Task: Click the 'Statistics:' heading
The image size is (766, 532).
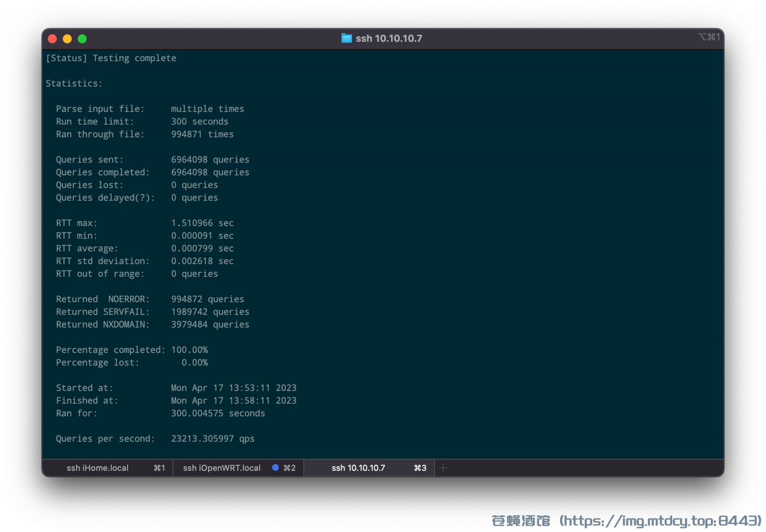Action: pos(74,84)
